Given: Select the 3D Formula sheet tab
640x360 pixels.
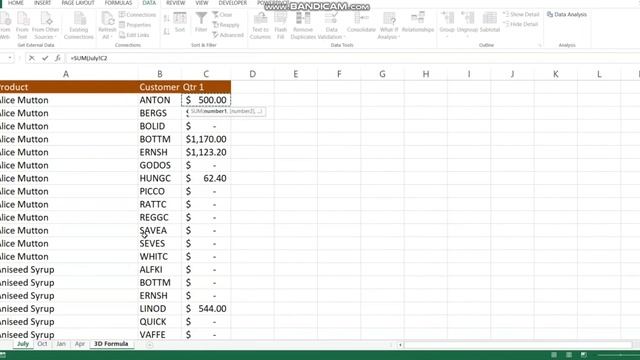Looking at the screenshot, I should 111,344.
